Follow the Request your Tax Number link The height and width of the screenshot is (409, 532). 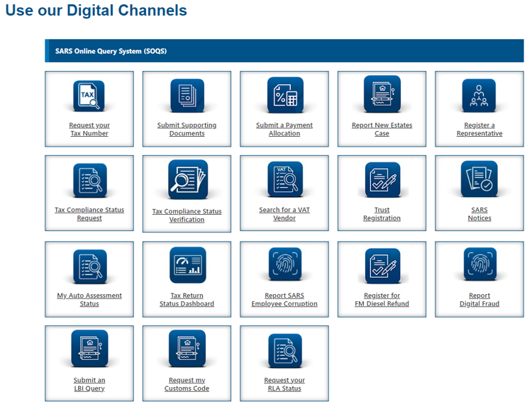pos(89,129)
